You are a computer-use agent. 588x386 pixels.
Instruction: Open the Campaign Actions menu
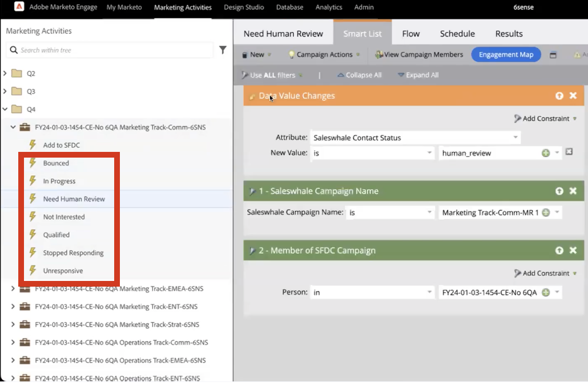coord(324,54)
